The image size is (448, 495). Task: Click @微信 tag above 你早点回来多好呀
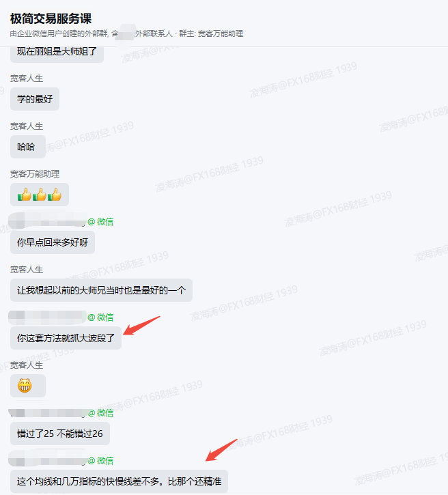100,222
